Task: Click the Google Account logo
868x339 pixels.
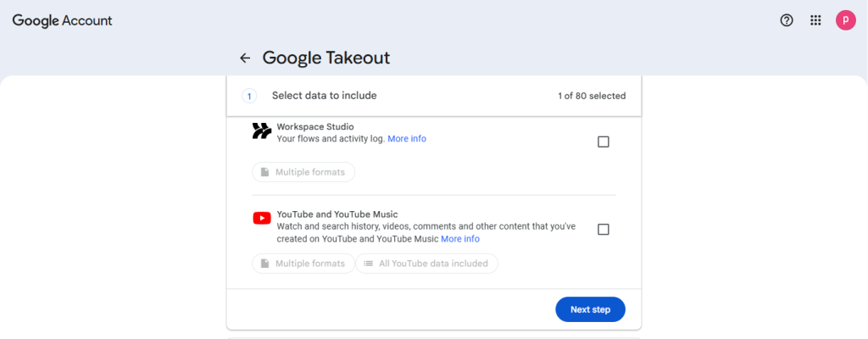Action: [62, 20]
